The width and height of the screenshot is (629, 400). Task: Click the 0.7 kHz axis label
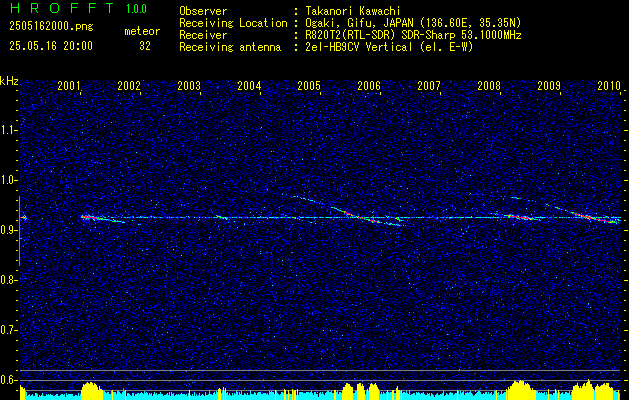point(8,330)
